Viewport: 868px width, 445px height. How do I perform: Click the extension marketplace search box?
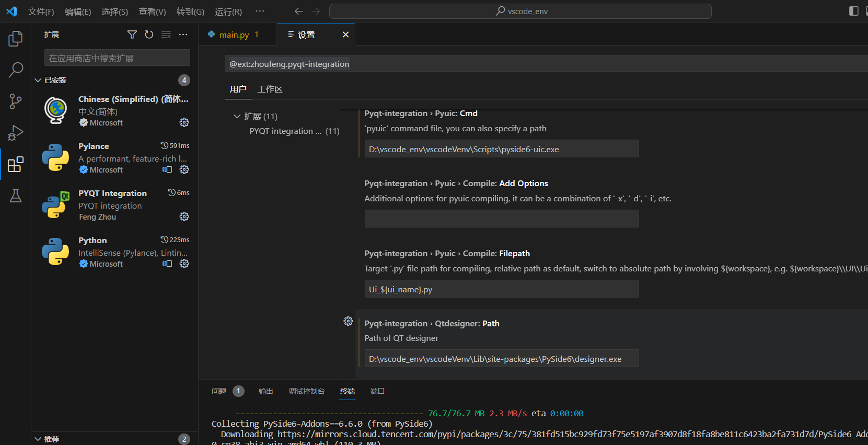[x=117, y=58]
